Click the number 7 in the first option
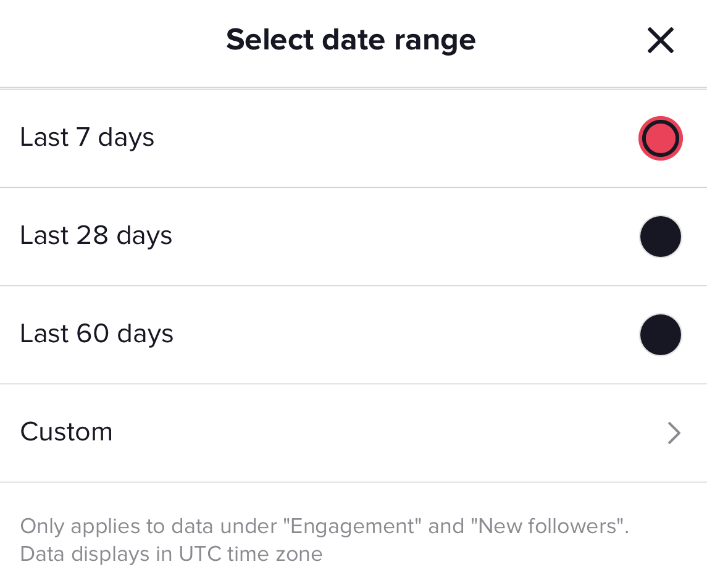The width and height of the screenshot is (707, 588). pos(83,137)
